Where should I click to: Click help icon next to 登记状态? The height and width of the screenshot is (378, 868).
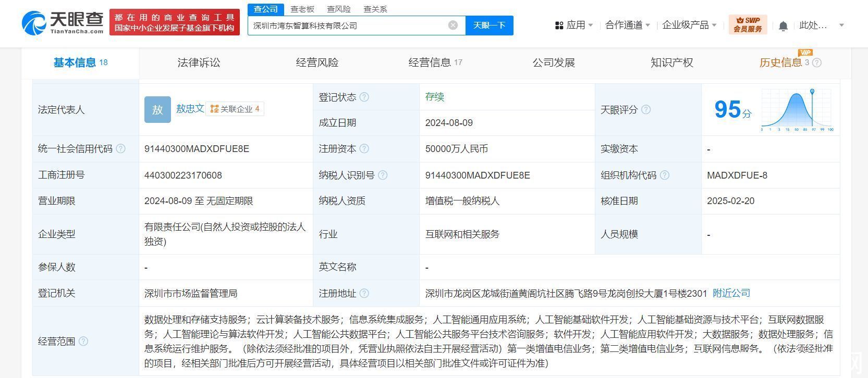(x=364, y=97)
